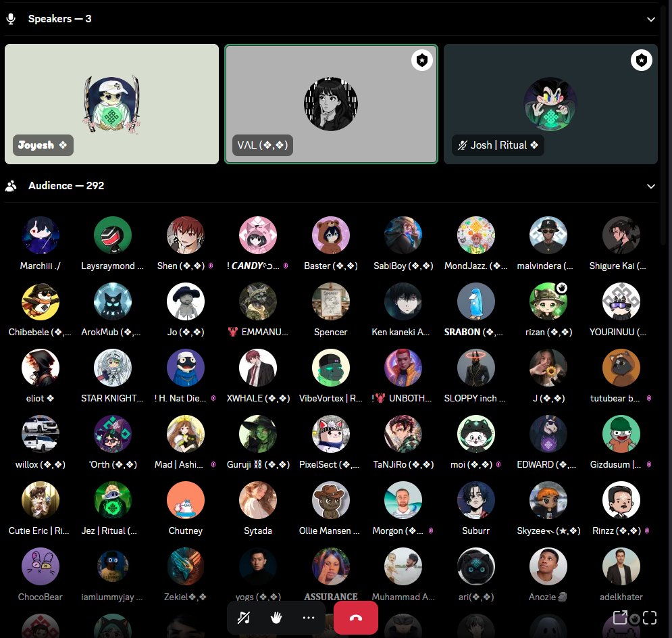This screenshot has height=638, width=672.
Task: Open Spencer's sketch avatar
Action: [330, 301]
